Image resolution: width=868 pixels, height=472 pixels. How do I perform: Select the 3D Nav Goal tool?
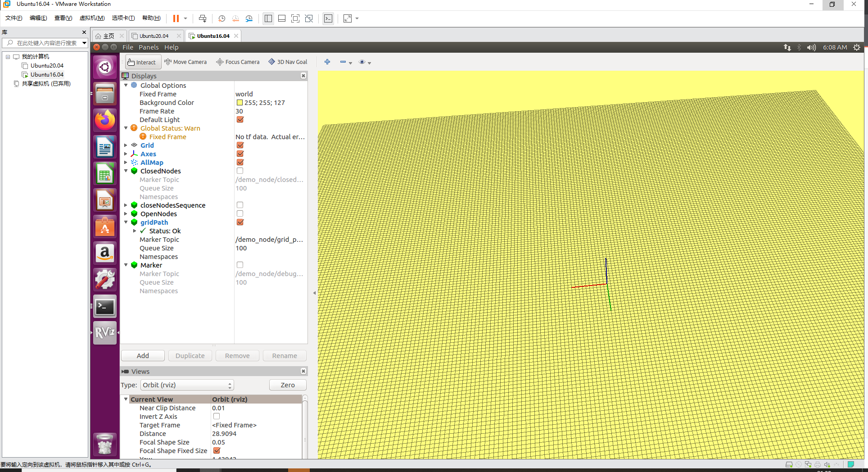point(288,62)
